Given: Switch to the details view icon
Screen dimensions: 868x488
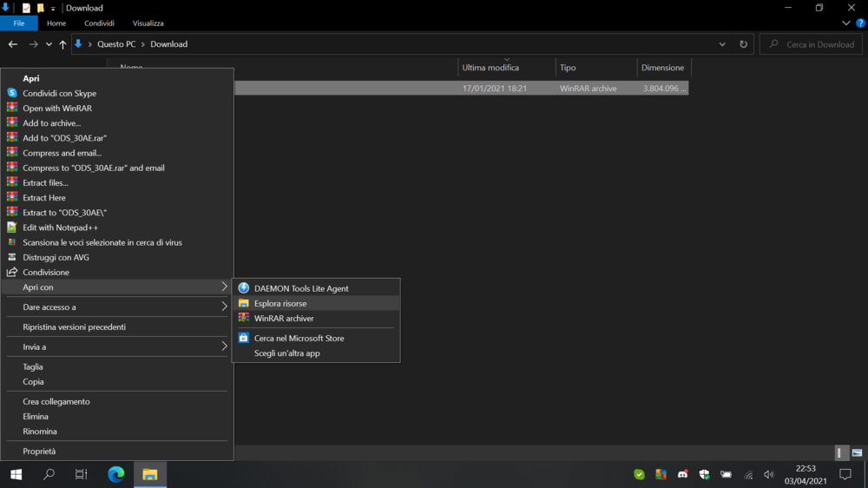Looking at the screenshot, I should [840, 452].
